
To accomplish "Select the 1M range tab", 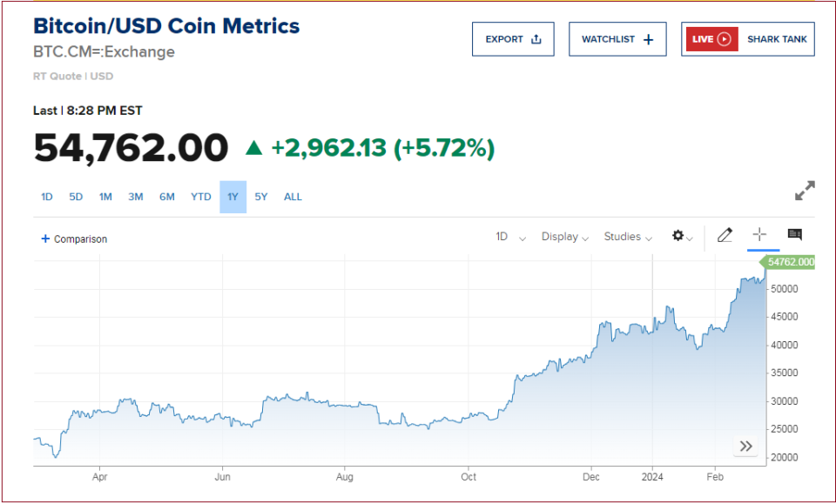I will tap(105, 197).
